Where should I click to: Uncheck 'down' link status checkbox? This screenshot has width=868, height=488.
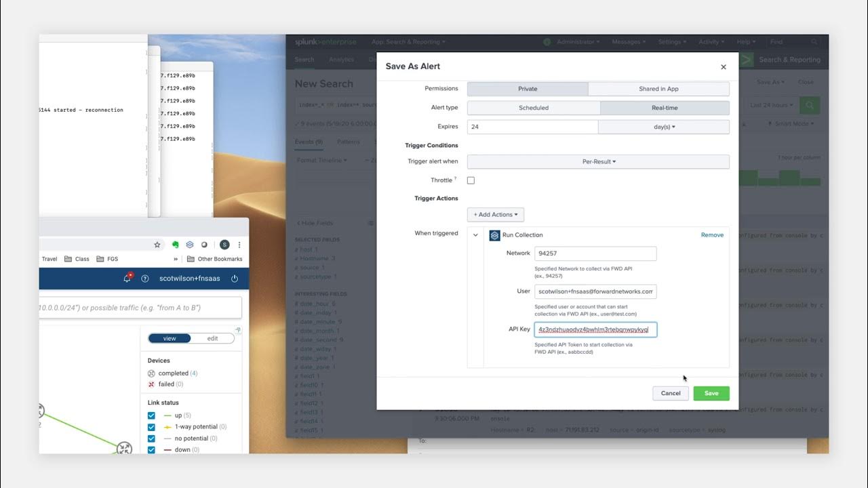pyautogui.click(x=152, y=449)
